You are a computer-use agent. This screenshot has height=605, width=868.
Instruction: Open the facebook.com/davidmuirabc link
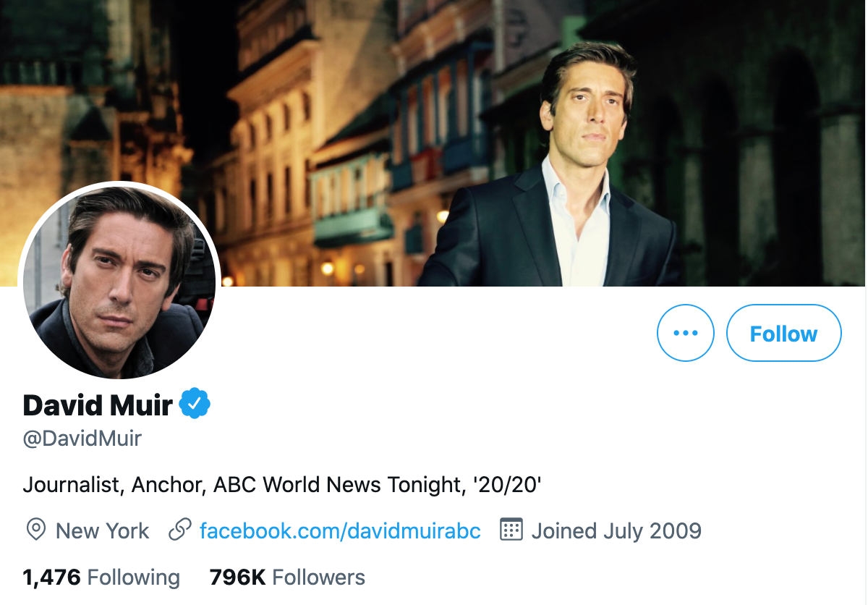(339, 530)
